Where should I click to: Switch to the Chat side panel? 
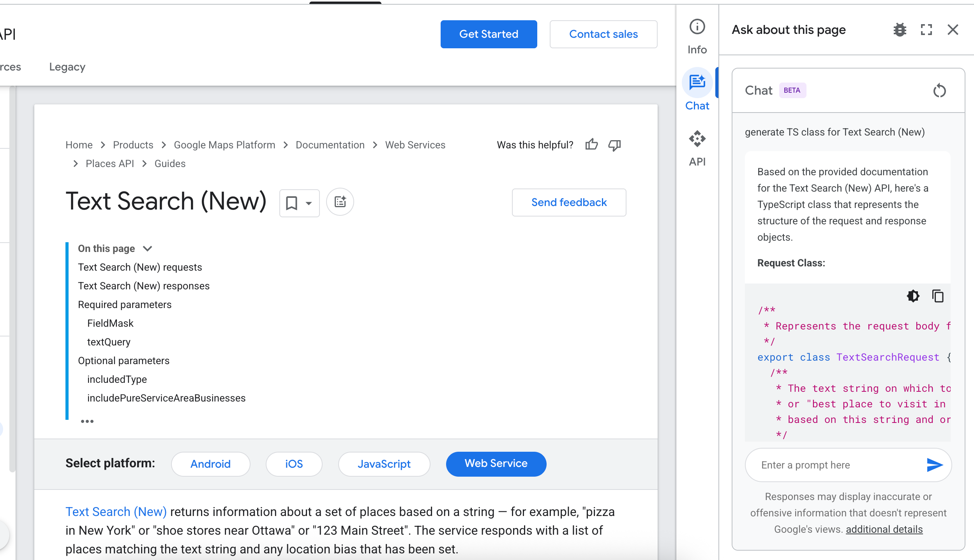tap(697, 90)
